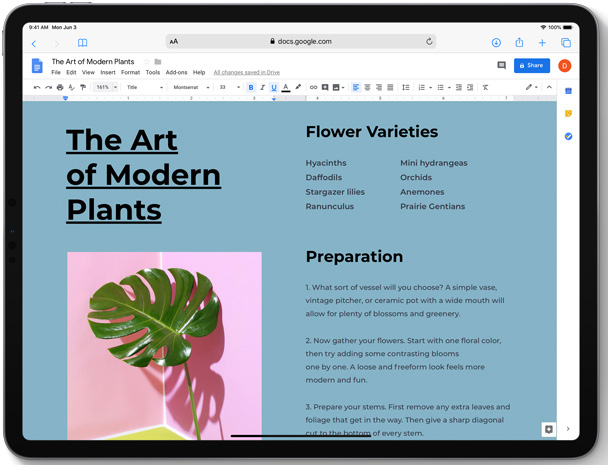Open Google Keep from side panel
Screen dimensions: 608x465
coord(568,113)
